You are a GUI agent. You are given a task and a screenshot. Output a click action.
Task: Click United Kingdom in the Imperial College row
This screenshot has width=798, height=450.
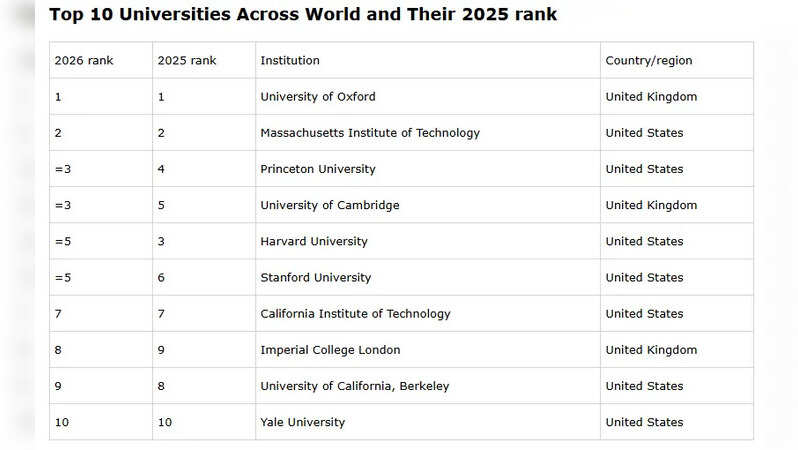(651, 350)
